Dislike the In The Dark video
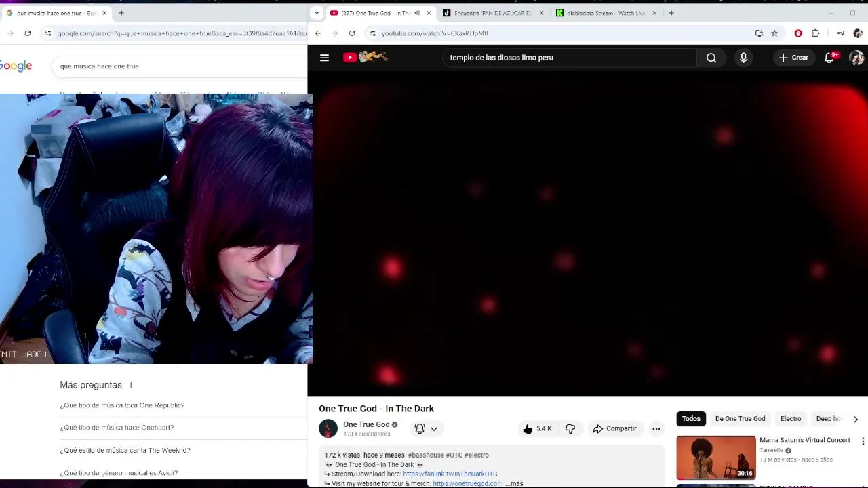 pos(570,428)
